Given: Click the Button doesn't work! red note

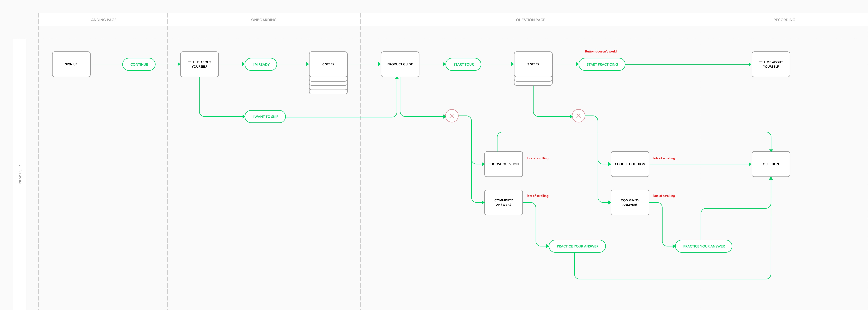Looking at the screenshot, I should 601,51.
